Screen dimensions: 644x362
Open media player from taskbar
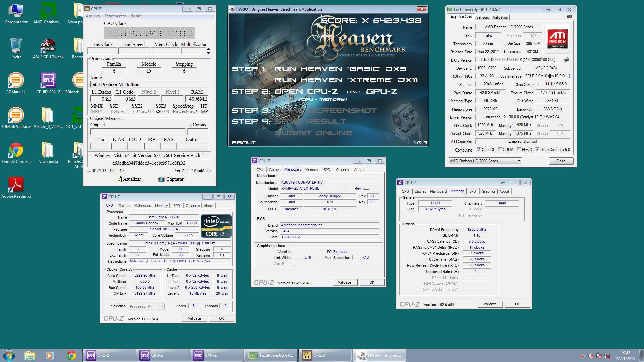[50, 355]
